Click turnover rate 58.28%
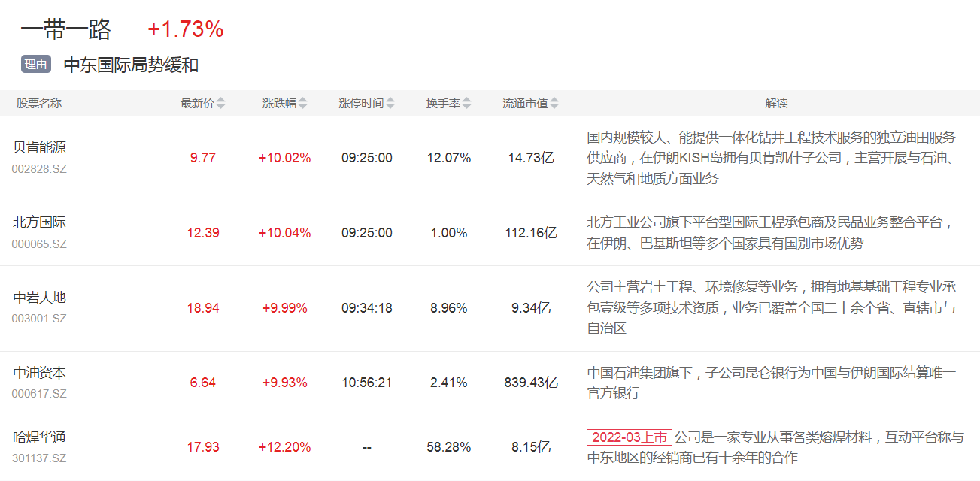980x481 pixels. tap(449, 447)
